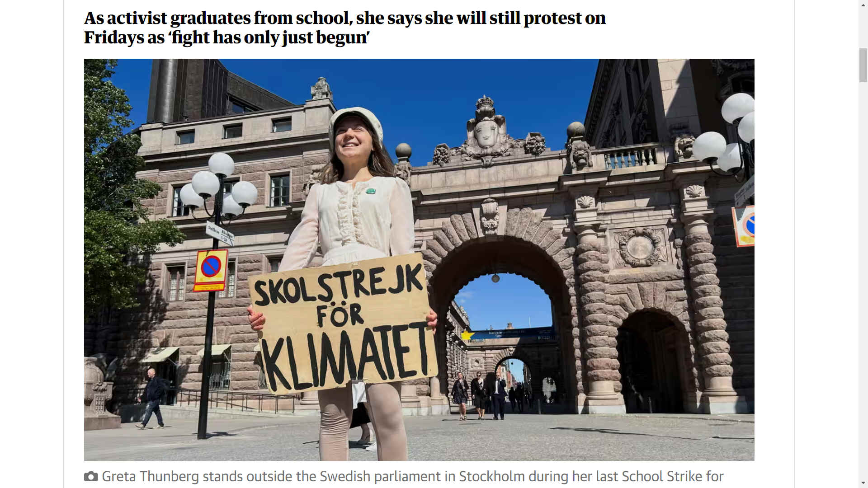Click the camera icon beside the caption
The image size is (868, 488).
91,477
